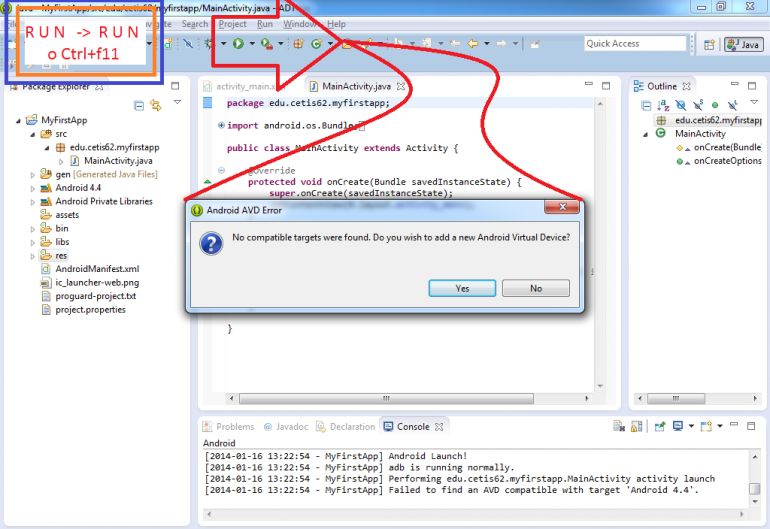Screen dimensions: 770x529
Task: Toggle Scroll Lock in Console
Action: pos(636,426)
